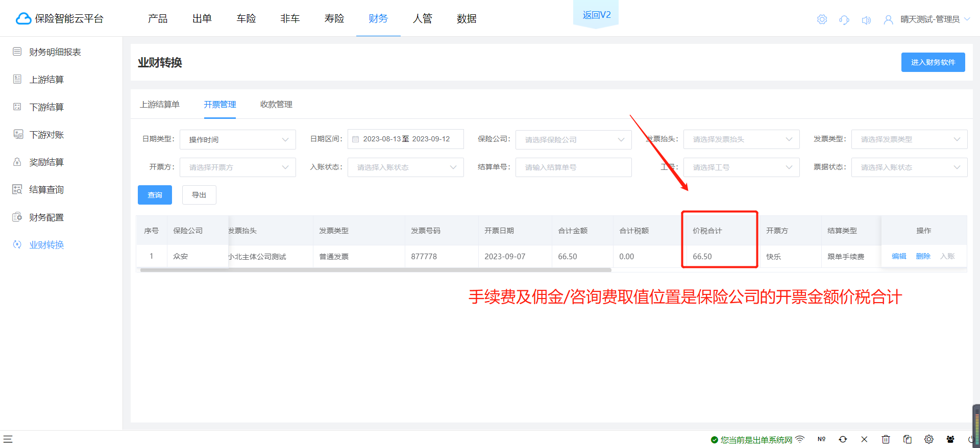Click 业财转换 sidebar icon
The height and width of the screenshot is (448, 980).
tap(17, 244)
